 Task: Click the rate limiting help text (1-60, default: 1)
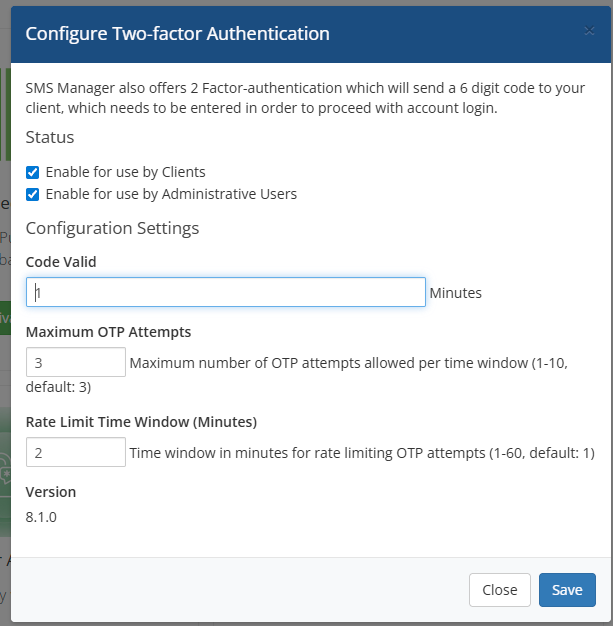click(x=362, y=453)
